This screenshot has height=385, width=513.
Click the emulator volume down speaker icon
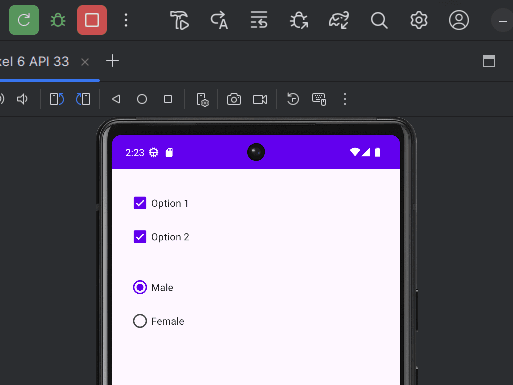click(22, 99)
